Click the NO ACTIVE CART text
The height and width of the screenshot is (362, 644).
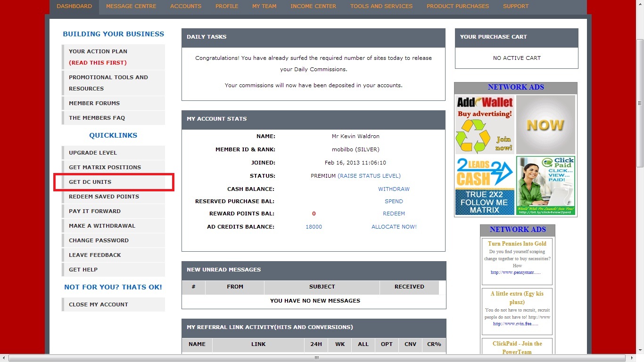click(517, 58)
